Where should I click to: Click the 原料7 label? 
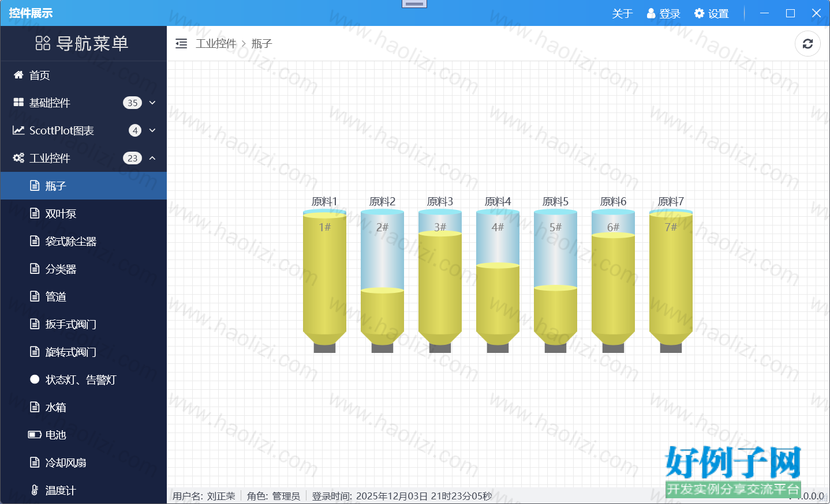click(x=671, y=201)
